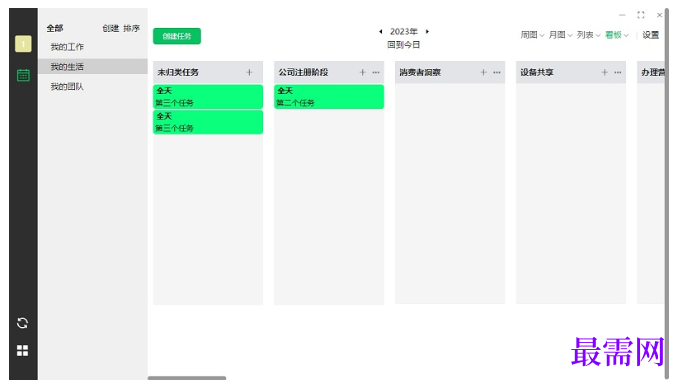The width and height of the screenshot is (683, 383).
Task: Add task in 未归类任务 column
Action: point(249,72)
